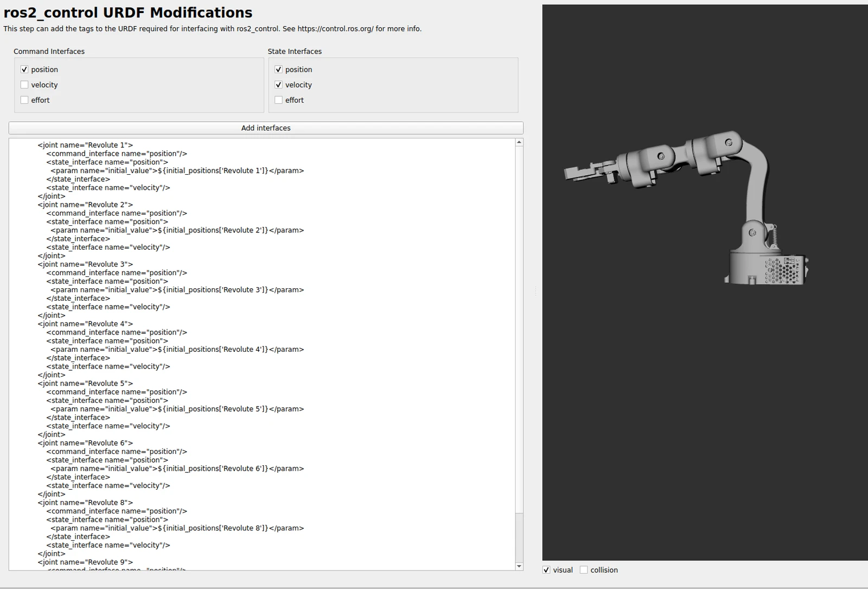
Task: Toggle the position command interface checkbox
Action: (x=24, y=69)
